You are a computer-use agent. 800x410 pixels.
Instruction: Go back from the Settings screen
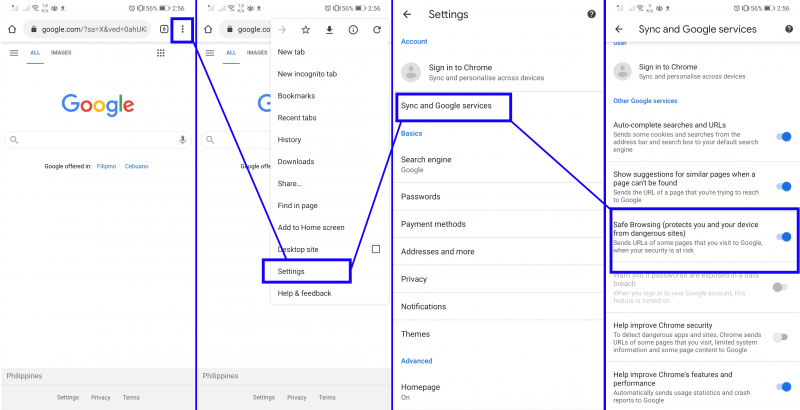(407, 14)
